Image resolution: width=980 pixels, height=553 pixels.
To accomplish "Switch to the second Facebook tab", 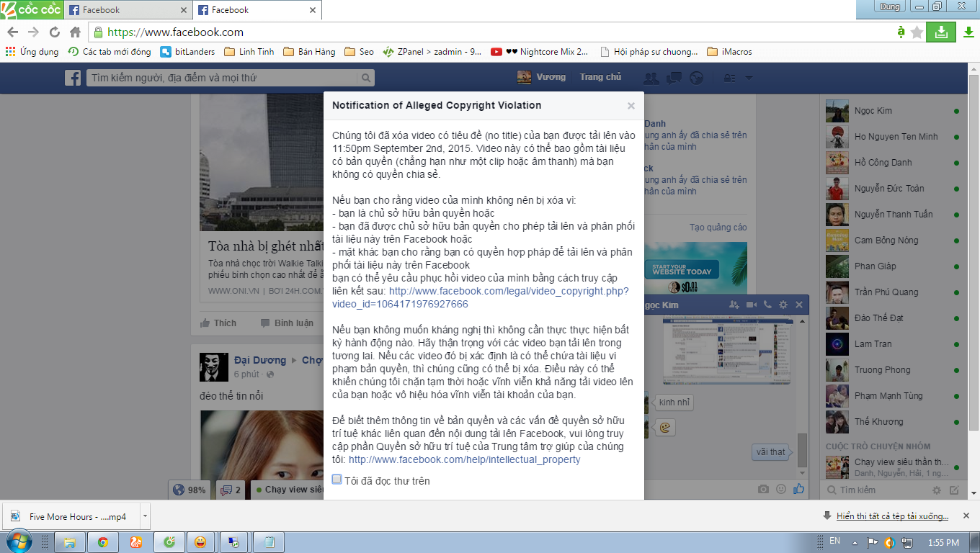I will coord(257,10).
